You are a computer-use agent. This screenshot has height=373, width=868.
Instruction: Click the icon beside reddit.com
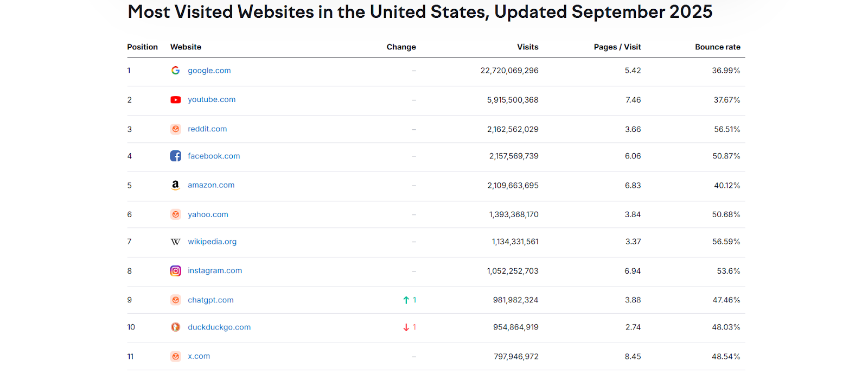pos(175,129)
